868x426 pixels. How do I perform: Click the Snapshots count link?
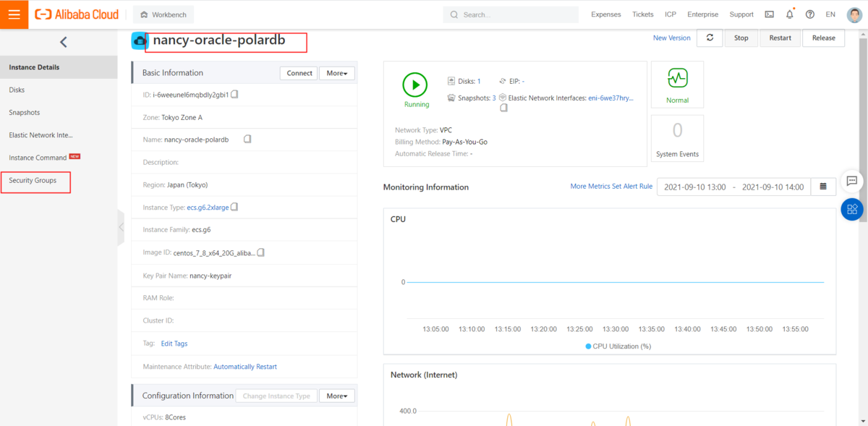(x=494, y=98)
